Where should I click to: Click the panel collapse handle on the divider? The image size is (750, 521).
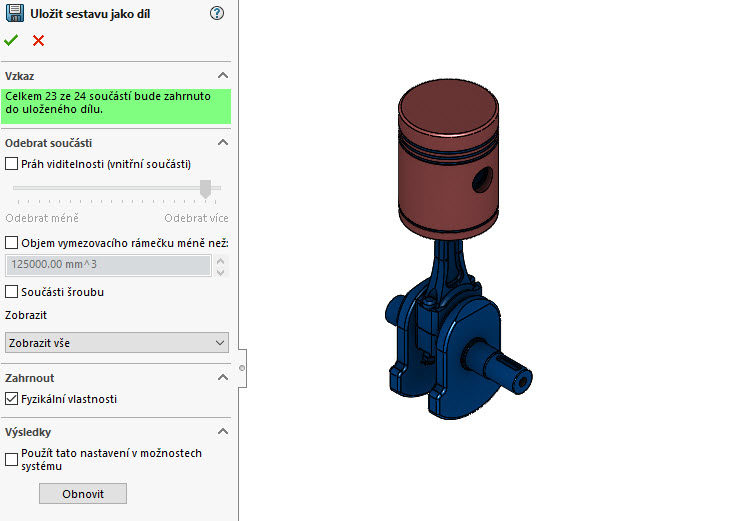[242, 368]
